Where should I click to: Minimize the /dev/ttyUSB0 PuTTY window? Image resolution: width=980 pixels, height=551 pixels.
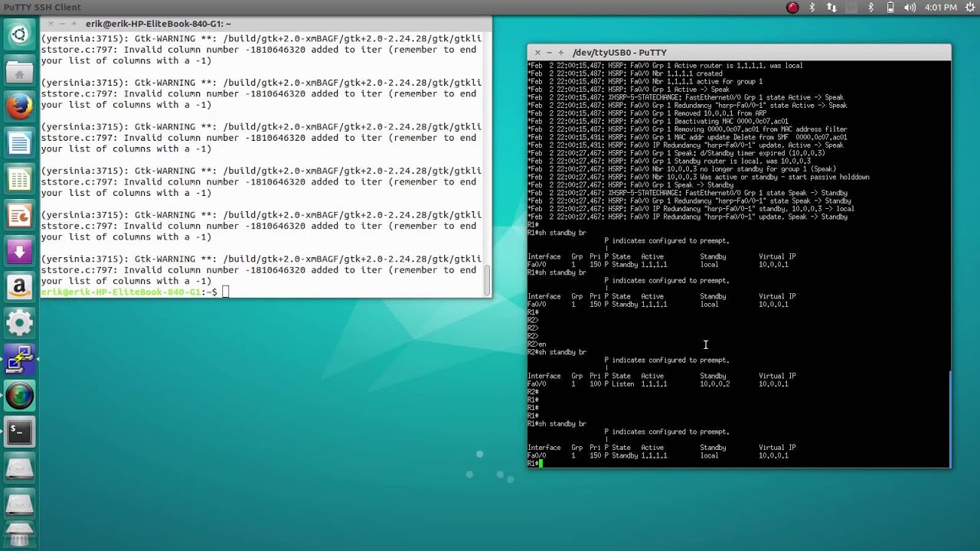pos(549,52)
